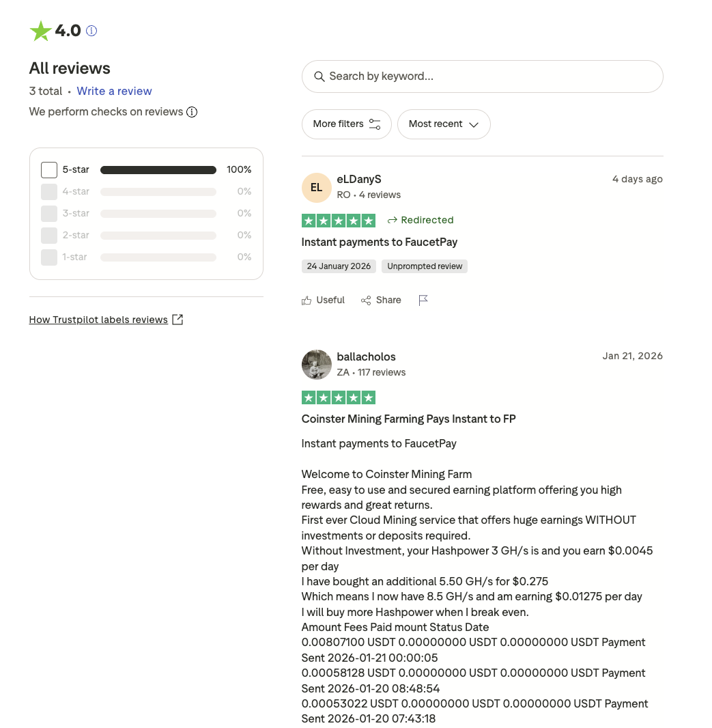
Task: Click ballacholos profile avatar photo
Action: coord(317,365)
